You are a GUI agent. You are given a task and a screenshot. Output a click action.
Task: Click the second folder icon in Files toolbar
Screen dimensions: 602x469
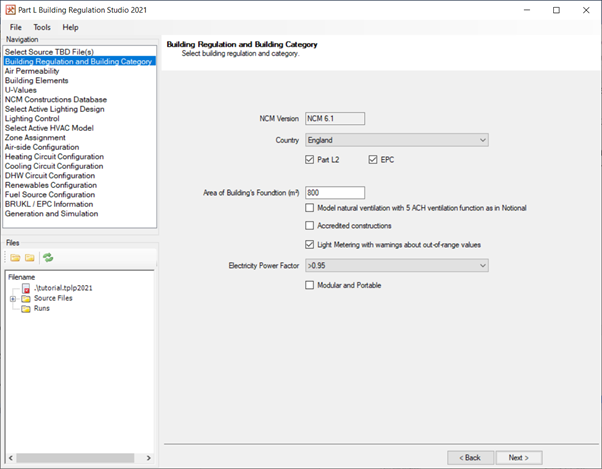30,258
